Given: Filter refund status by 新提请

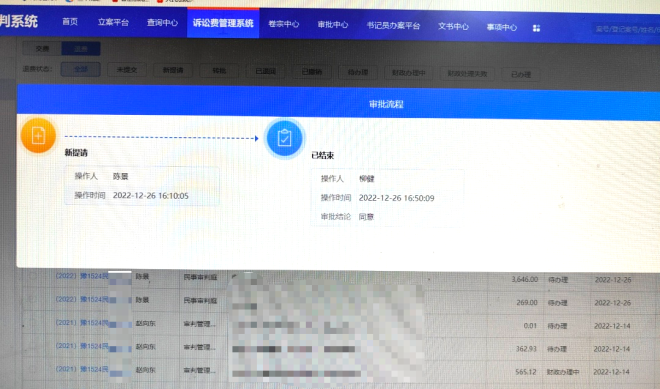Looking at the screenshot, I should (173, 70).
